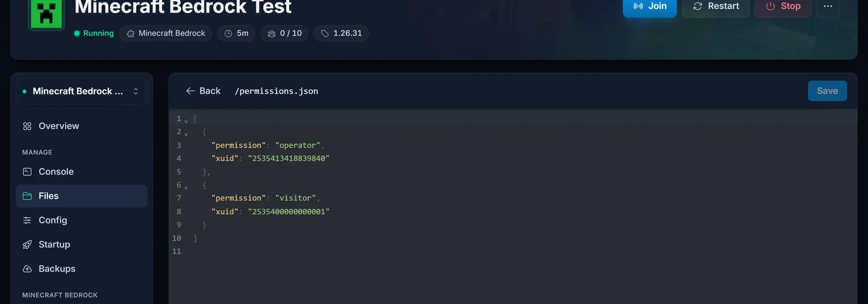Viewport: 868px width, 304px height.
Task: Save the permissions.json file
Action: (x=827, y=91)
